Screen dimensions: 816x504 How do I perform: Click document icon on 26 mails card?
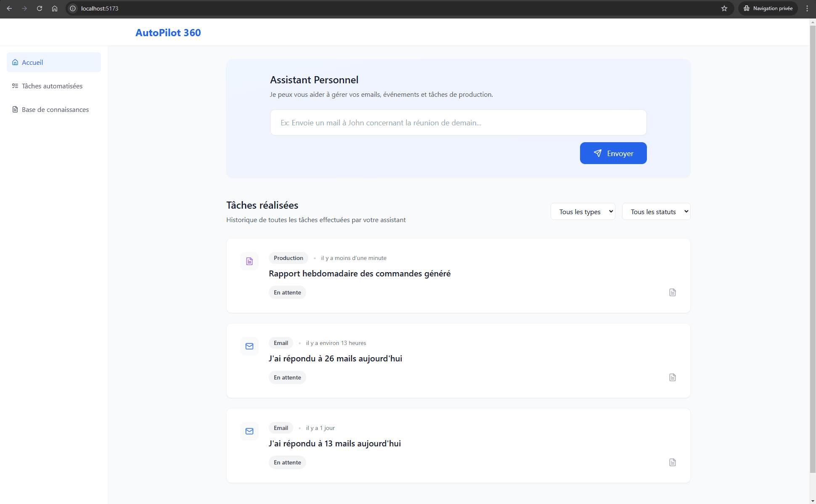point(672,377)
